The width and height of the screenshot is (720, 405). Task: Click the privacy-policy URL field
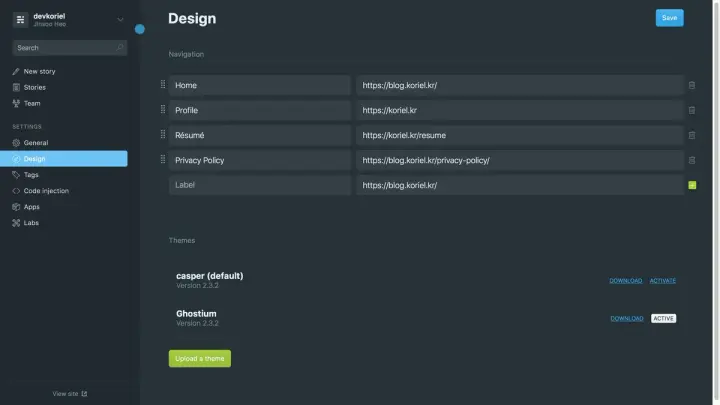click(520, 160)
